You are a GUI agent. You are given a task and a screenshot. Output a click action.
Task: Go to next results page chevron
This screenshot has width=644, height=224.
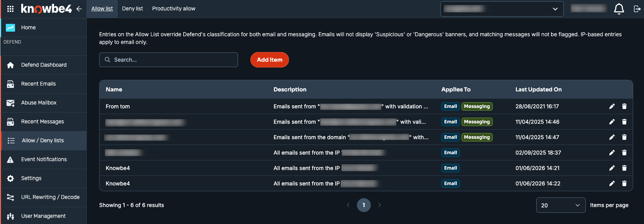point(380,205)
